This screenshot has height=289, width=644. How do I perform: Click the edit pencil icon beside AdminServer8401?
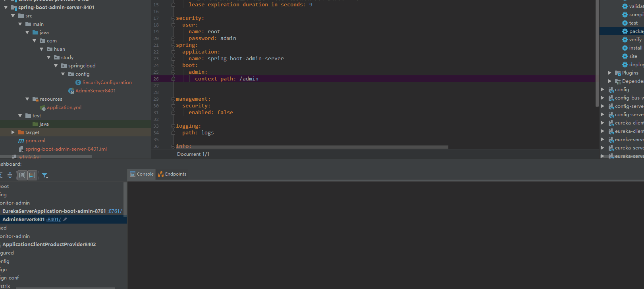pyautogui.click(x=65, y=220)
